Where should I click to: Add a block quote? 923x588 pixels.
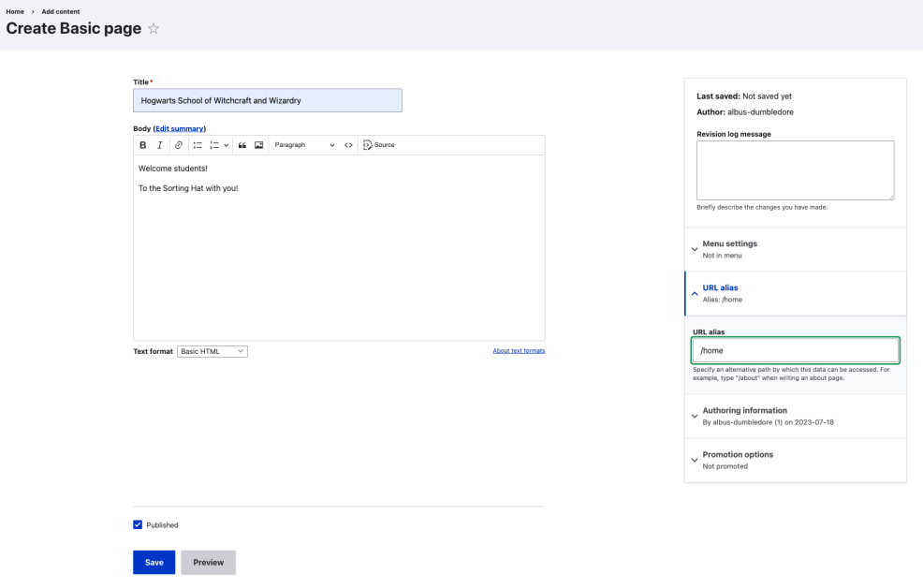tap(242, 145)
